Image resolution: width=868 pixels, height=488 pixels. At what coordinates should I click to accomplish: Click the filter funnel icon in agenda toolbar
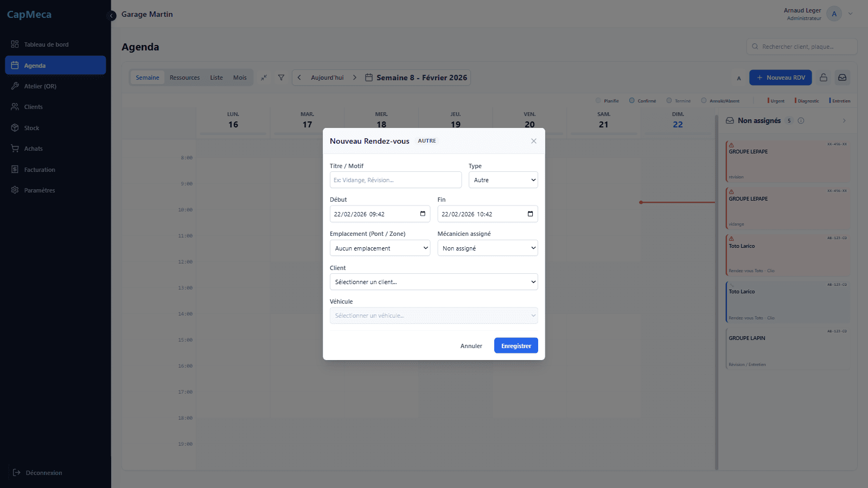tap(281, 78)
